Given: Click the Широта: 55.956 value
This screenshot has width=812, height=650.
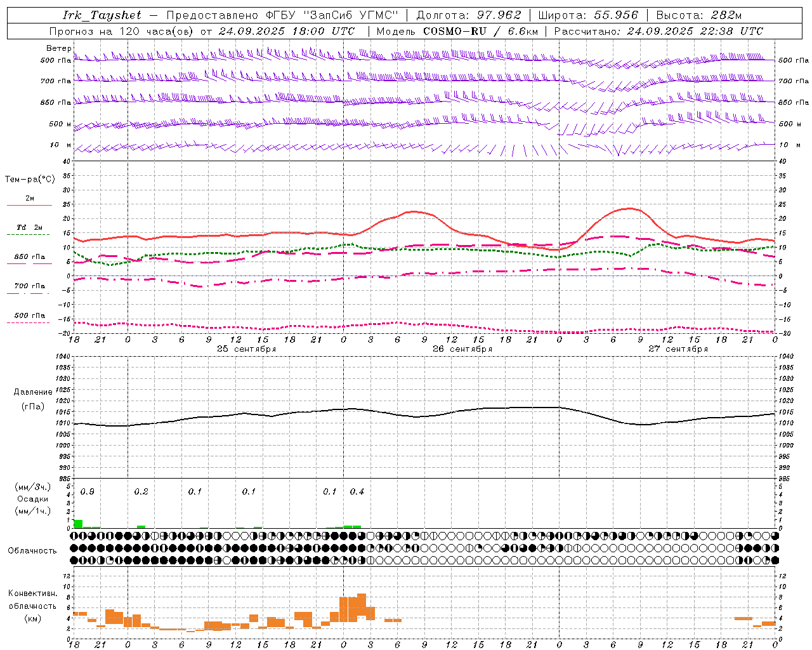Looking at the screenshot, I should pos(588,15).
